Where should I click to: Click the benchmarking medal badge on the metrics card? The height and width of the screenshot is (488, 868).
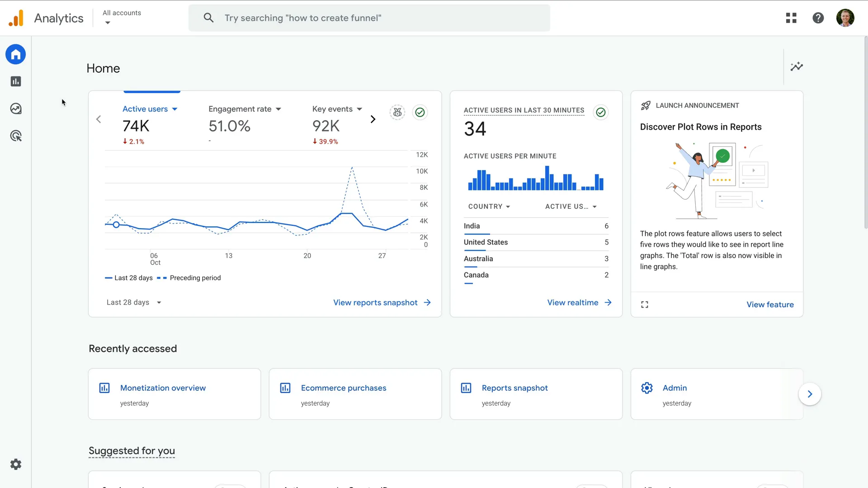click(397, 112)
